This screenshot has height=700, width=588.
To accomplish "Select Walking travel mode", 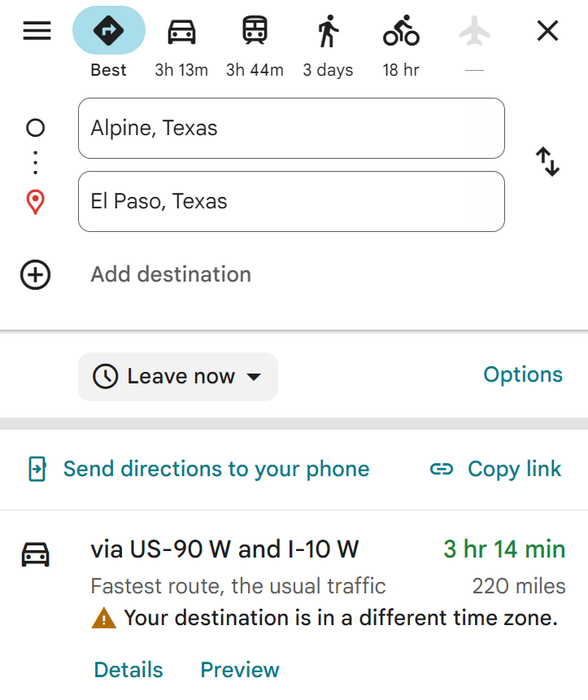I will point(328,31).
